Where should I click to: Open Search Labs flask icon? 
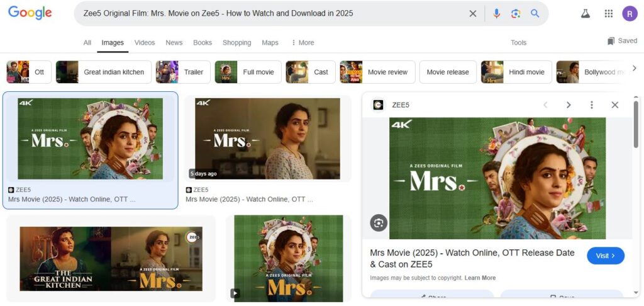(x=586, y=13)
